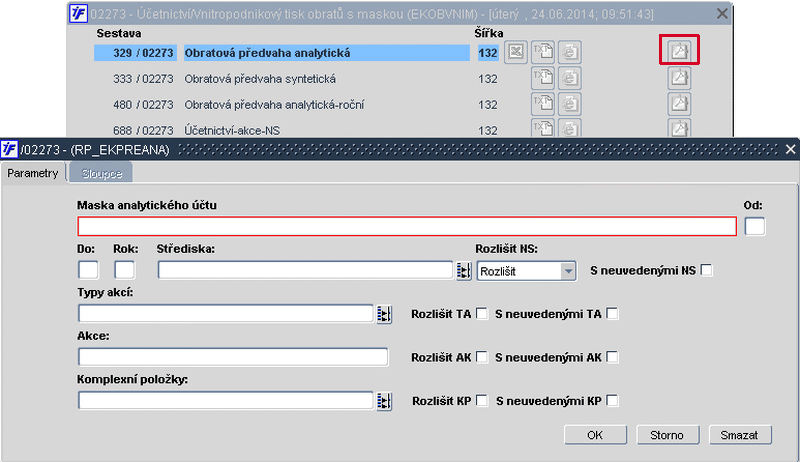The height and width of the screenshot is (462, 800).
Task: Open PDF output for Obratová předvaha syntetická
Action: tap(679, 78)
